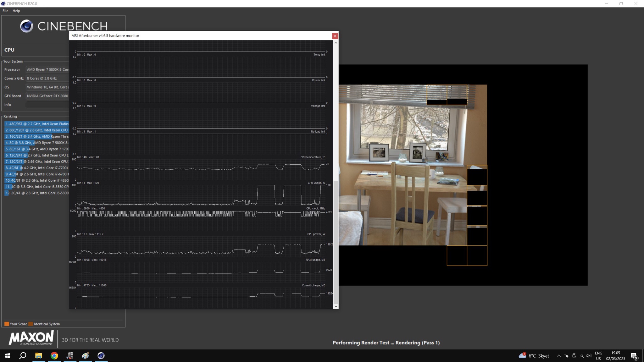Switch to the computer tower app on taskbar
644x362 pixels.
point(70,356)
